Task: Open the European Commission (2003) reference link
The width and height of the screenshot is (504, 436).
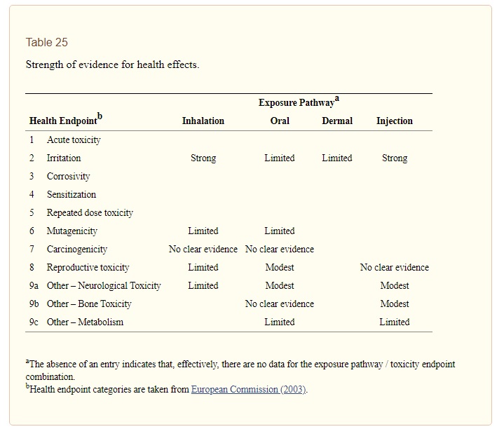Action: [x=249, y=390]
